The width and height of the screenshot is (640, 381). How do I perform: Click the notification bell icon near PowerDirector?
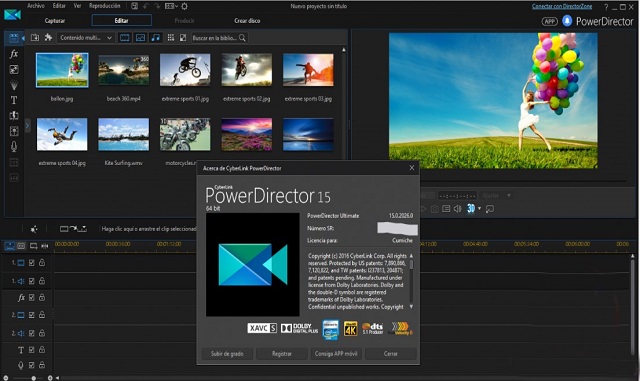point(567,21)
